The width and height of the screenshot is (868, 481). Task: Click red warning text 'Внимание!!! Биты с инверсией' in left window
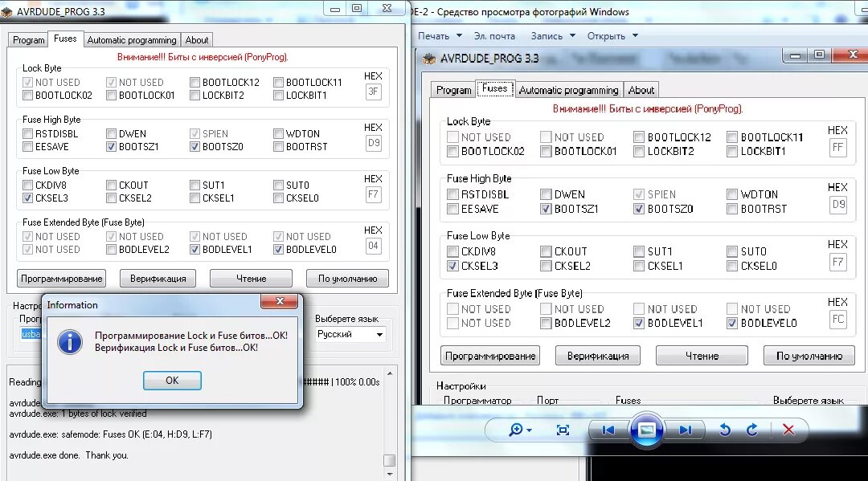pos(202,57)
